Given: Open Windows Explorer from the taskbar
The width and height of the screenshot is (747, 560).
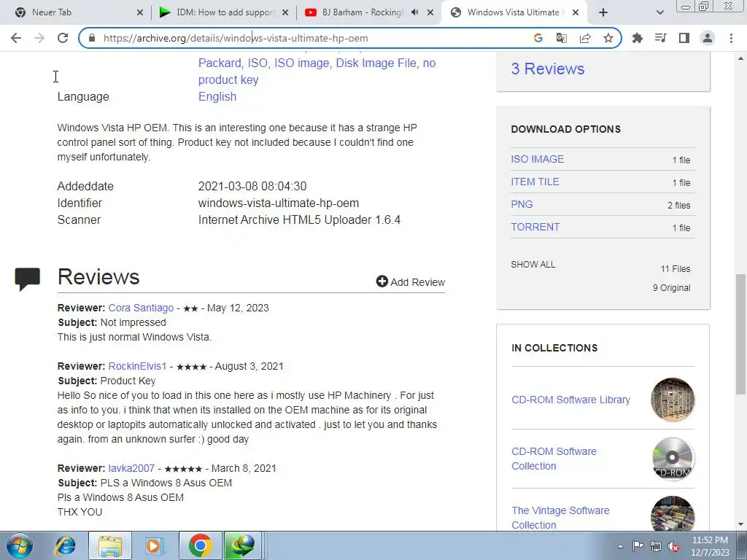Looking at the screenshot, I should click(x=110, y=545).
